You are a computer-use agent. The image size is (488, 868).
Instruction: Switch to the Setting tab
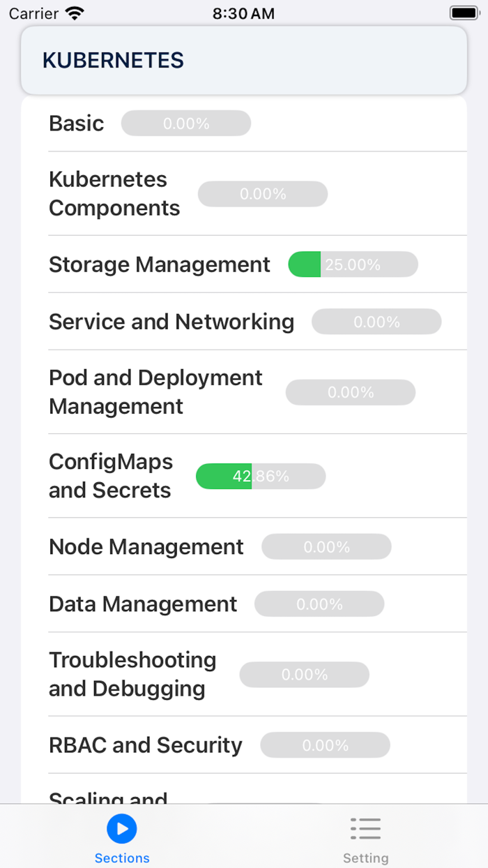366,837
